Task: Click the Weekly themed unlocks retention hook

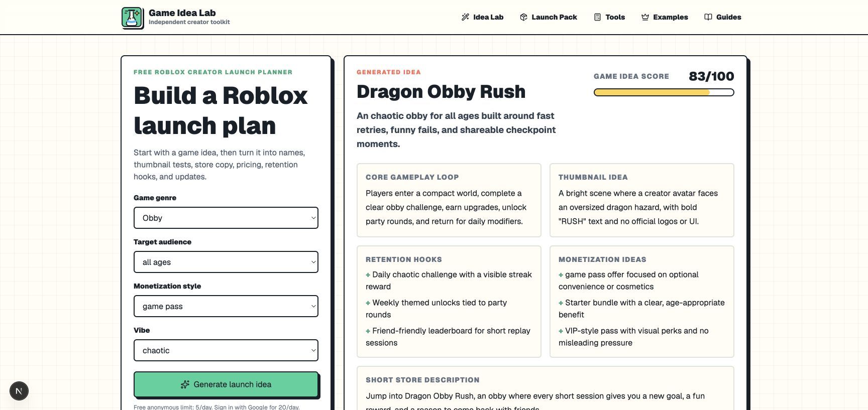Action: [436, 309]
